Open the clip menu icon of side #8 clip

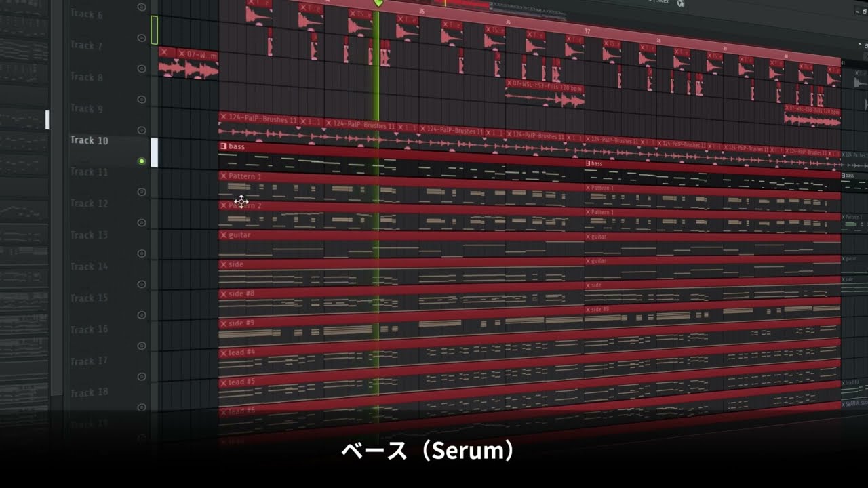click(x=223, y=294)
